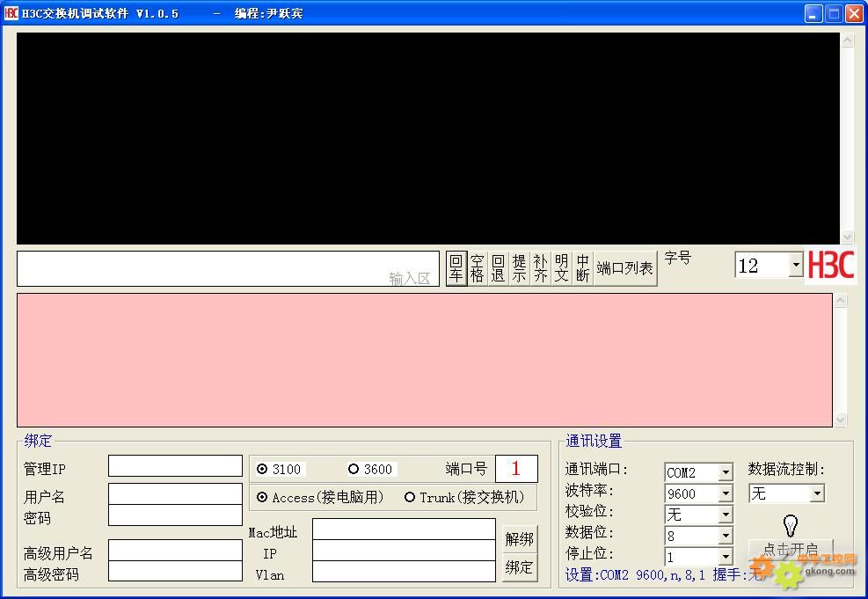The height and width of the screenshot is (599, 868).
Task: Click the 绑定 bind button
Action: tap(519, 566)
